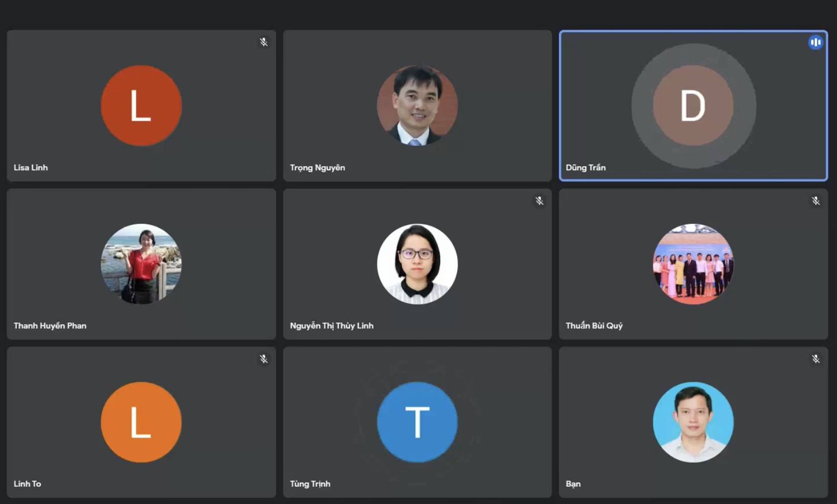Screen dimensions: 837x504
Task: Click the muted microphone icon on Linh To's tile
Action: point(263,359)
